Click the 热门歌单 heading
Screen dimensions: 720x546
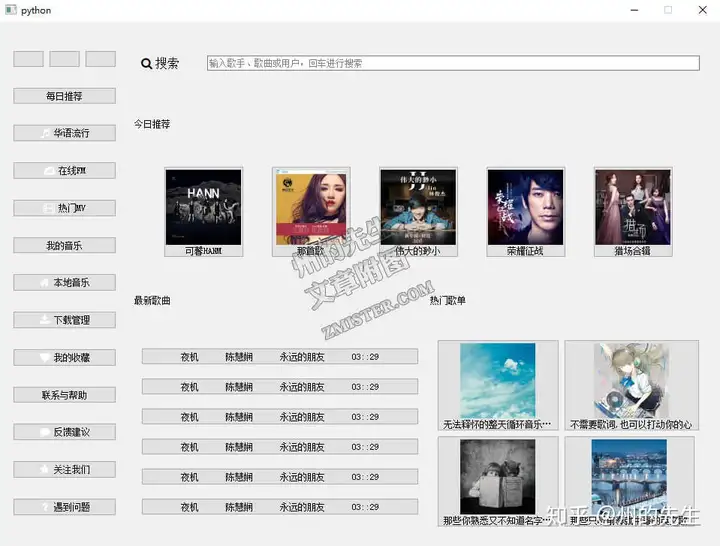[x=448, y=300]
